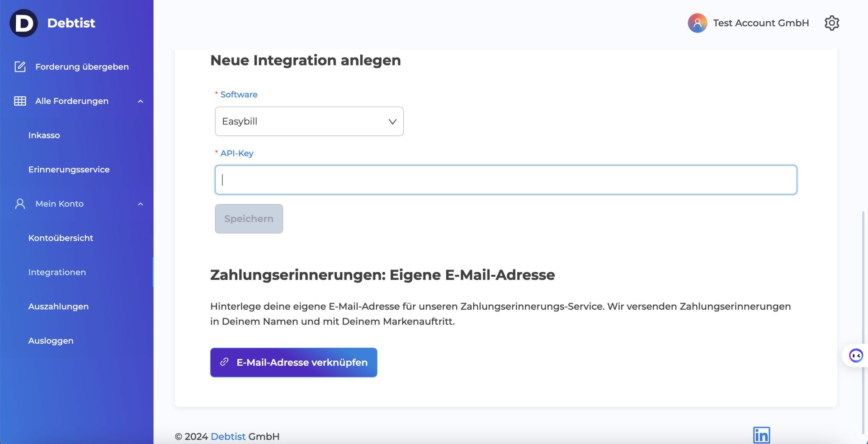Click the Mein Konto person icon
868x444 pixels.
[x=20, y=204]
